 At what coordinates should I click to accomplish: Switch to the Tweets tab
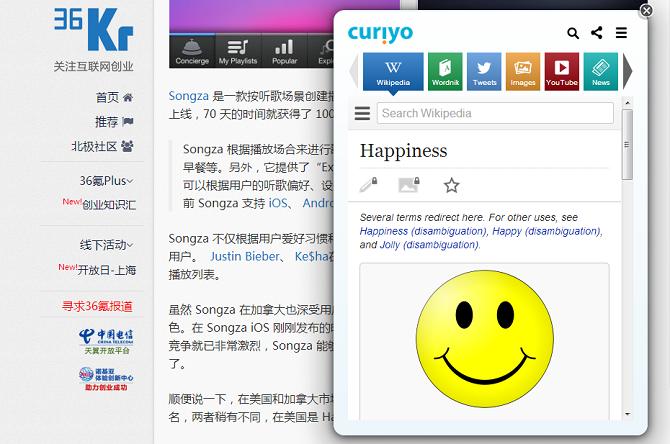click(484, 71)
